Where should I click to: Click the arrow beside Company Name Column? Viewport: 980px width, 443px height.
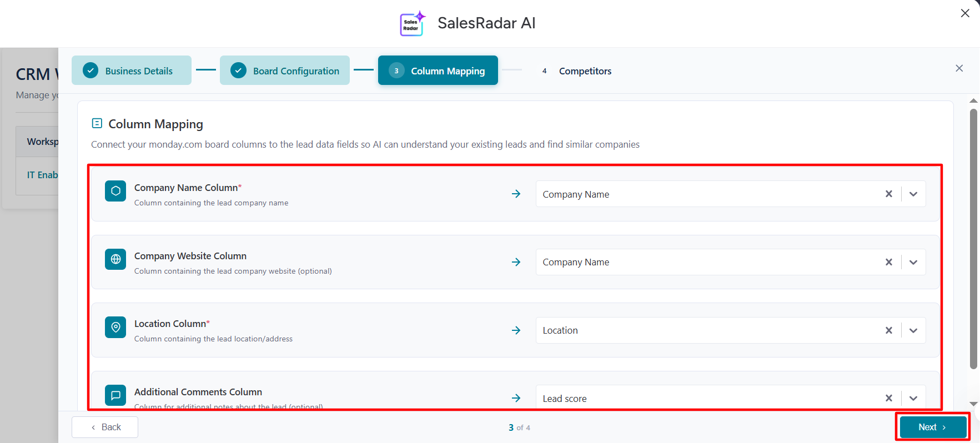tap(516, 194)
